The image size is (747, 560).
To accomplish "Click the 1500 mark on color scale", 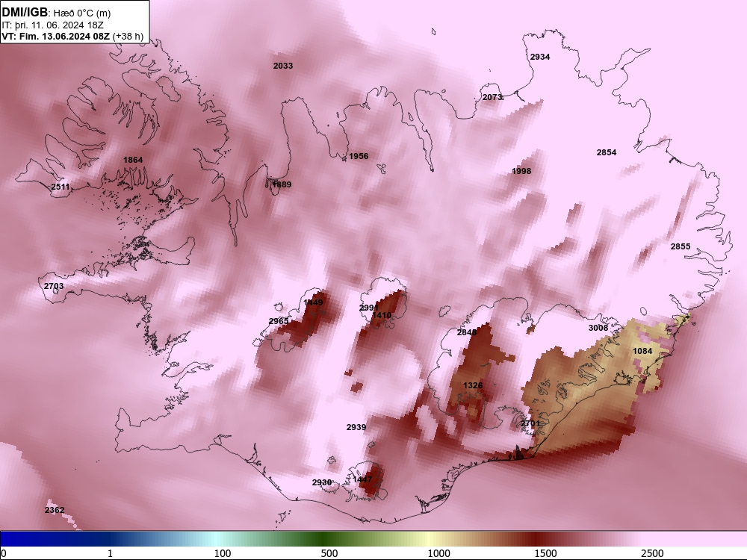I will (545, 553).
